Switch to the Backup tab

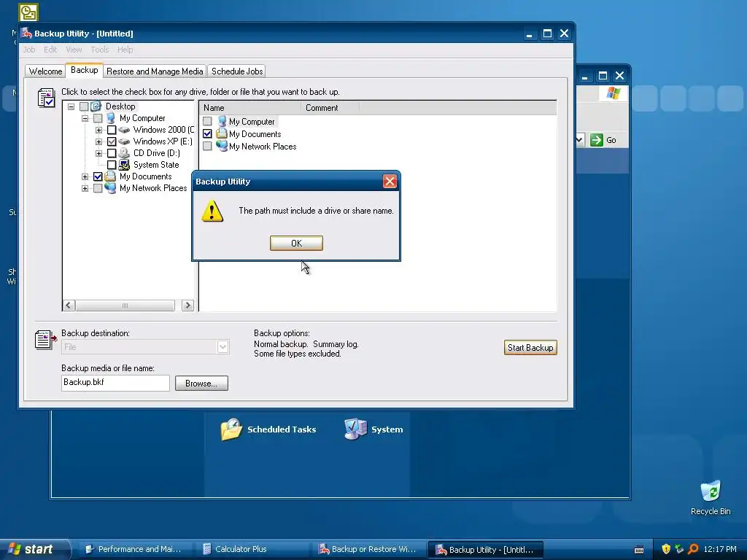click(x=85, y=70)
